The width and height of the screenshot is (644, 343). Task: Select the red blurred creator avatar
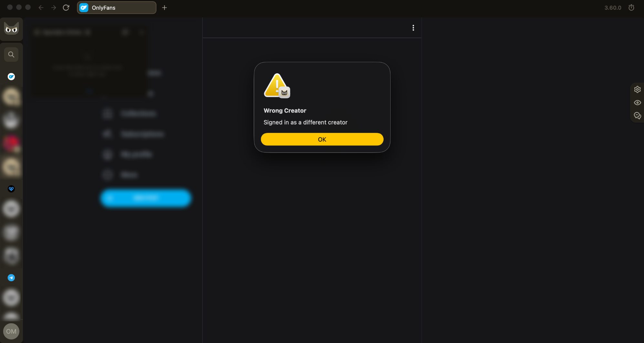pyautogui.click(x=11, y=144)
